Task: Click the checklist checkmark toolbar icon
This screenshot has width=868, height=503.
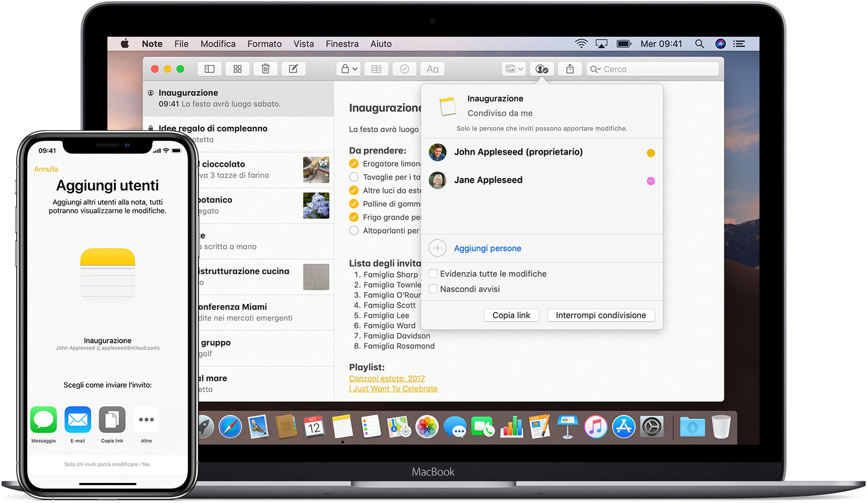Action: tap(405, 69)
